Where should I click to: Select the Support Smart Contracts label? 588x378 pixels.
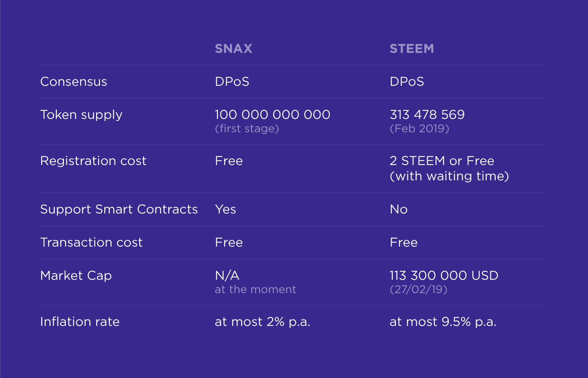[119, 210]
